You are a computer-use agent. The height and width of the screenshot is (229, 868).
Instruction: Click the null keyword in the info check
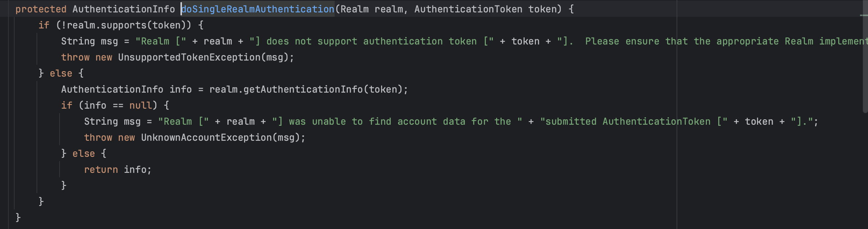click(141, 105)
